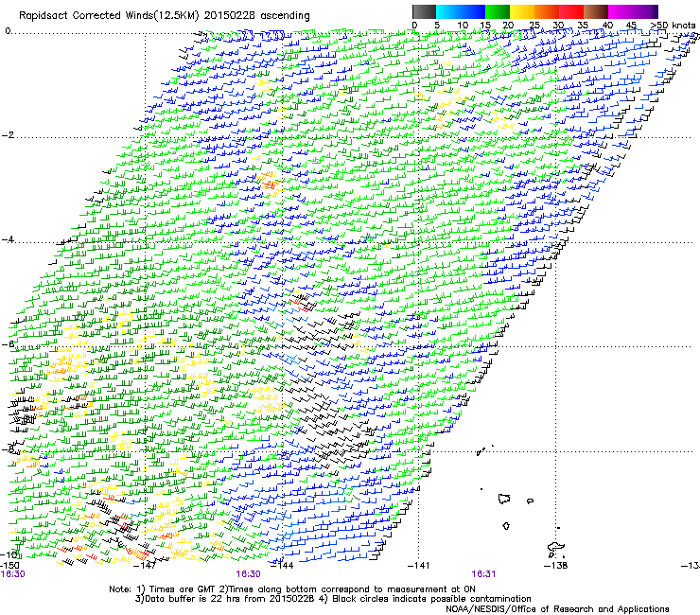Click the green 15-20 knots legend swatch
This screenshot has width=700, height=615.
click(498, 11)
